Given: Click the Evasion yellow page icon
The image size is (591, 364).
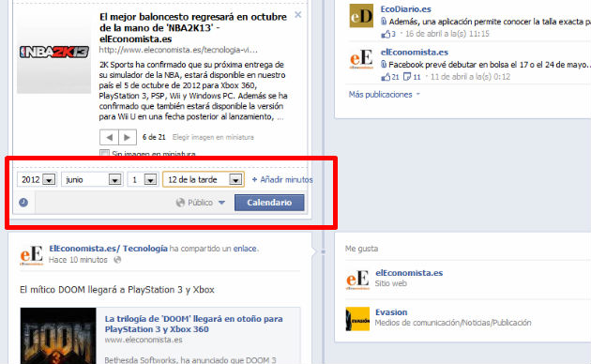Looking at the screenshot, I should 357,319.
